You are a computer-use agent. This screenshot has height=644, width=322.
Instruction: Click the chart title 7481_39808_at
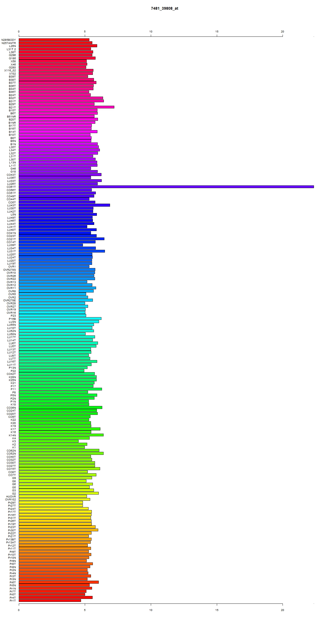[164, 8]
